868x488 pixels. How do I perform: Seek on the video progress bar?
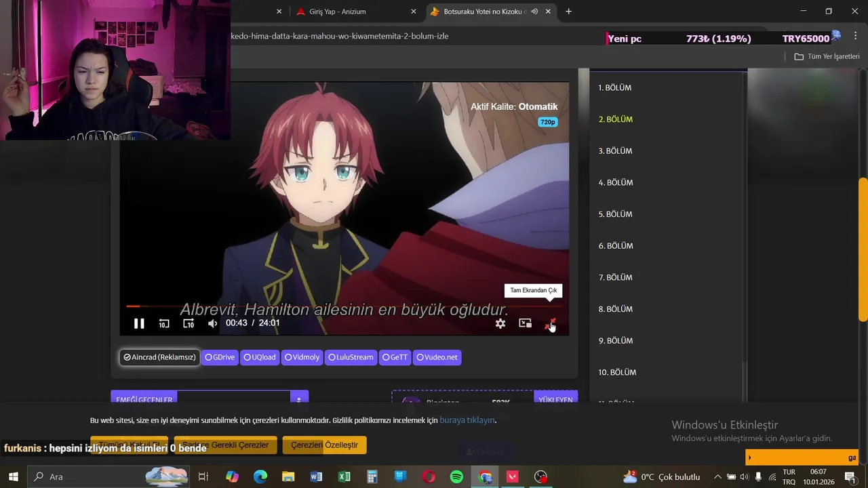point(344,306)
